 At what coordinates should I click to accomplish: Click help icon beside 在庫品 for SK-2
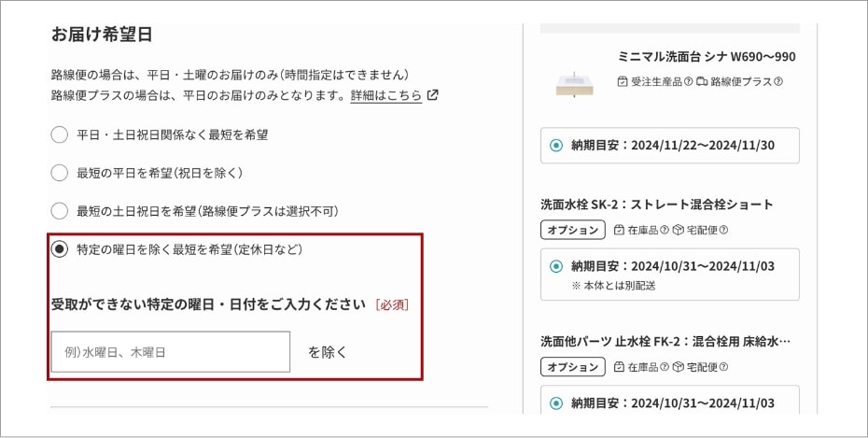pos(665,230)
